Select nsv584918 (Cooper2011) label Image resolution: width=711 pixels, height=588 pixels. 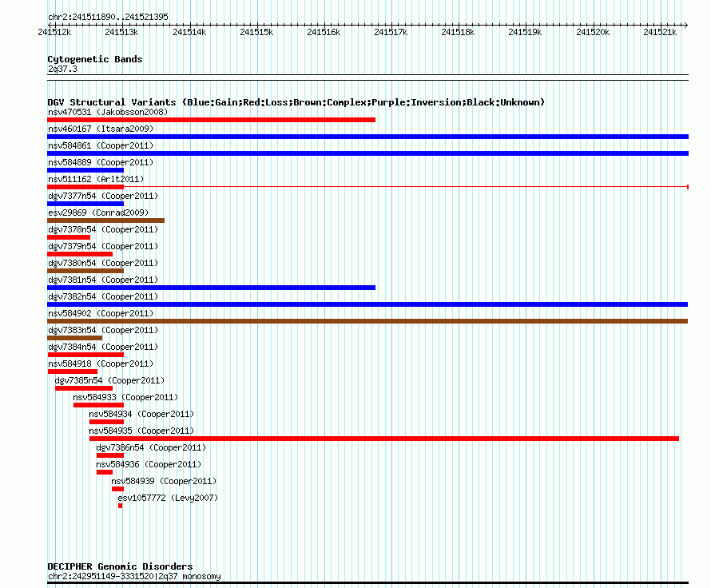pos(101,364)
